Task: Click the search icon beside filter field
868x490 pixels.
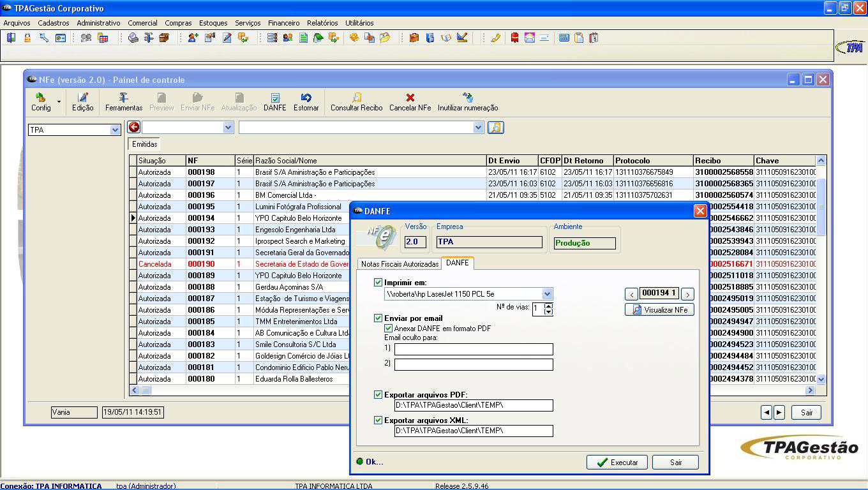Action: click(495, 128)
